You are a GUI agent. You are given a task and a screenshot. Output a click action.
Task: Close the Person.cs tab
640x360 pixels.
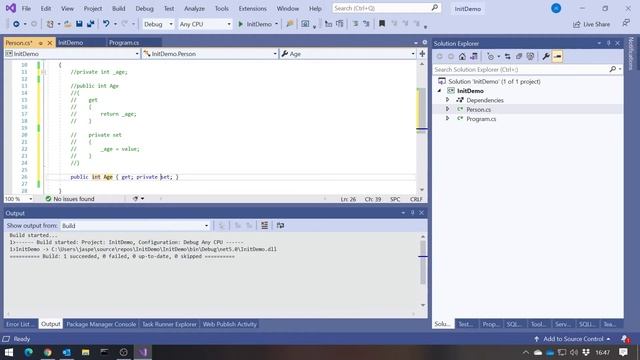coord(50,43)
